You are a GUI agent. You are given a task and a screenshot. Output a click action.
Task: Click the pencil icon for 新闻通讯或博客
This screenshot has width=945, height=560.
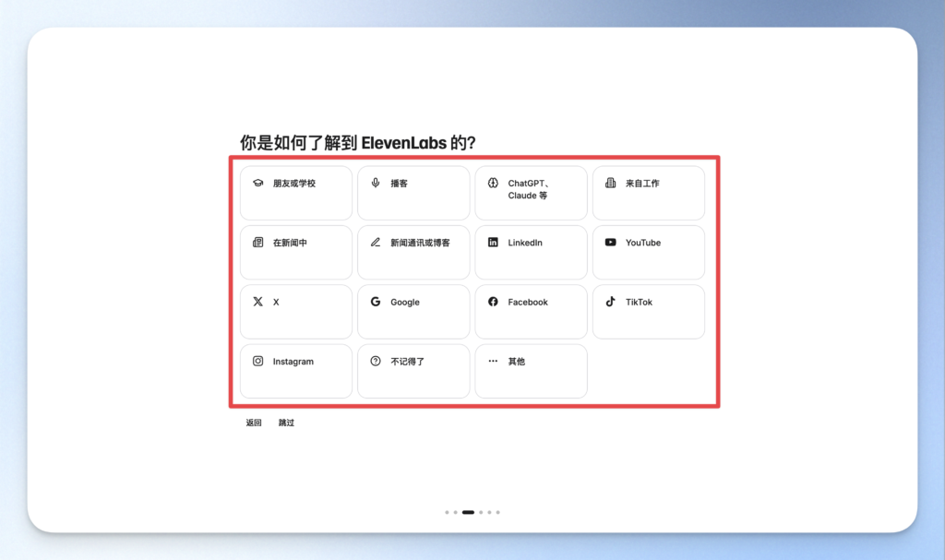point(376,243)
